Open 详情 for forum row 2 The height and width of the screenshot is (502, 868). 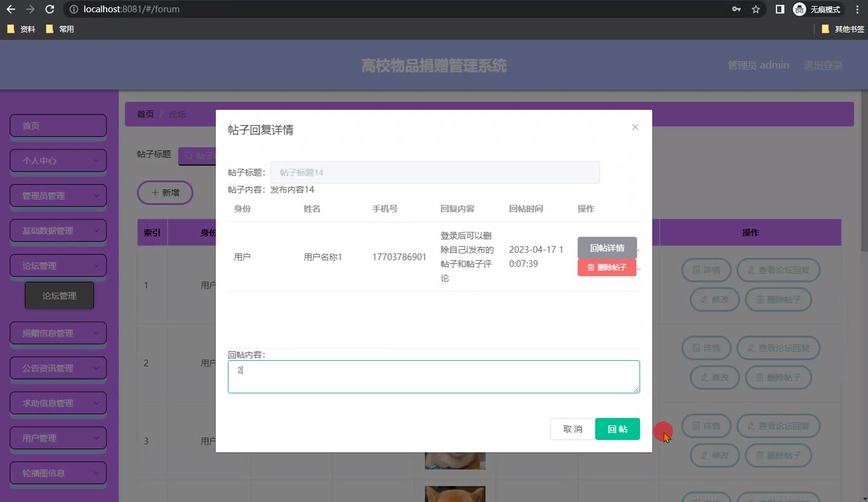(706, 348)
